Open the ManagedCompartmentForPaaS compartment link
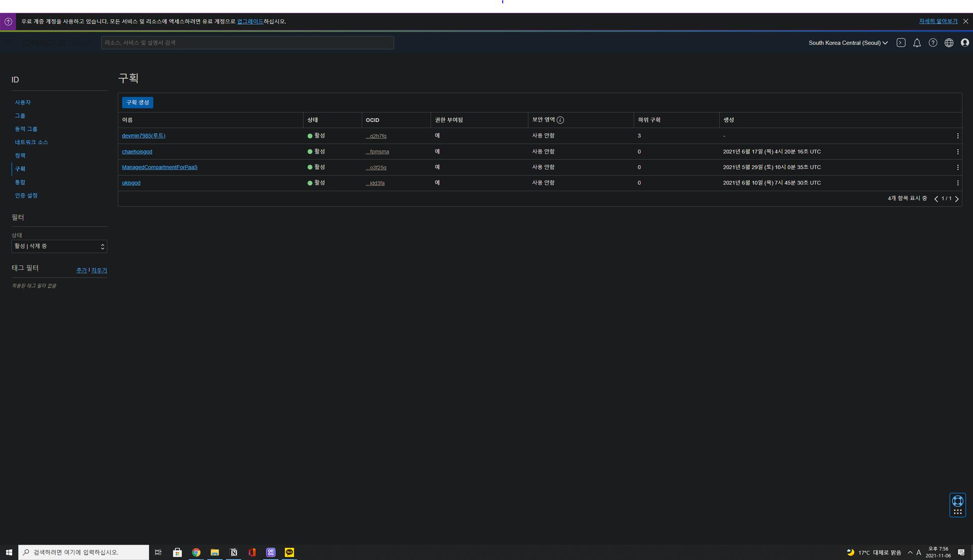 pos(160,168)
